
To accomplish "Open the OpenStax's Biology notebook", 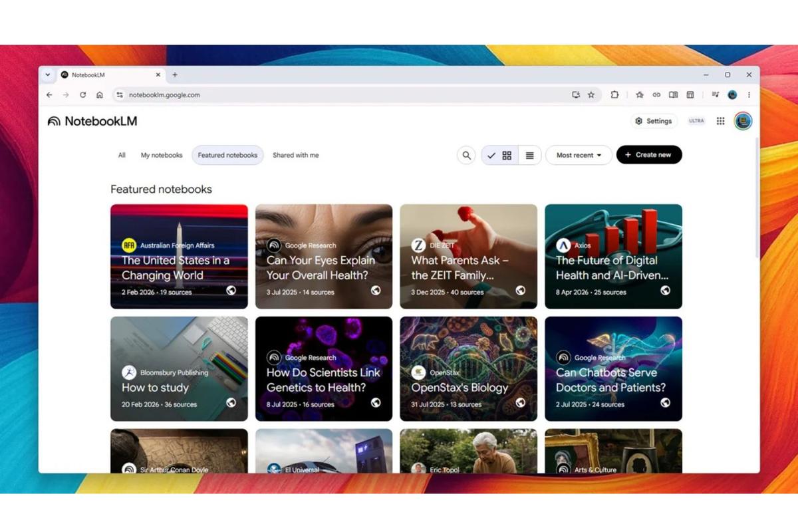I will point(468,368).
